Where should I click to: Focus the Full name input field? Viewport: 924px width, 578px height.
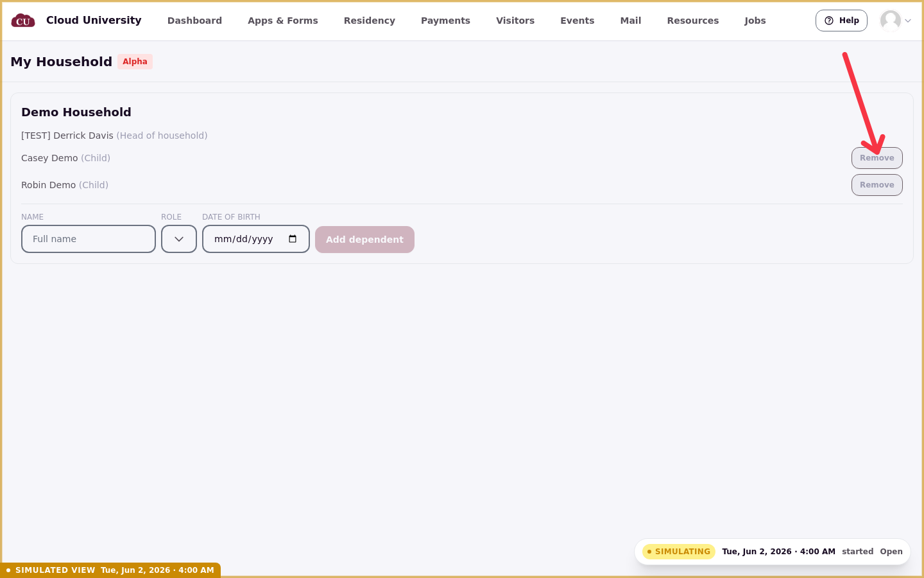point(89,239)
